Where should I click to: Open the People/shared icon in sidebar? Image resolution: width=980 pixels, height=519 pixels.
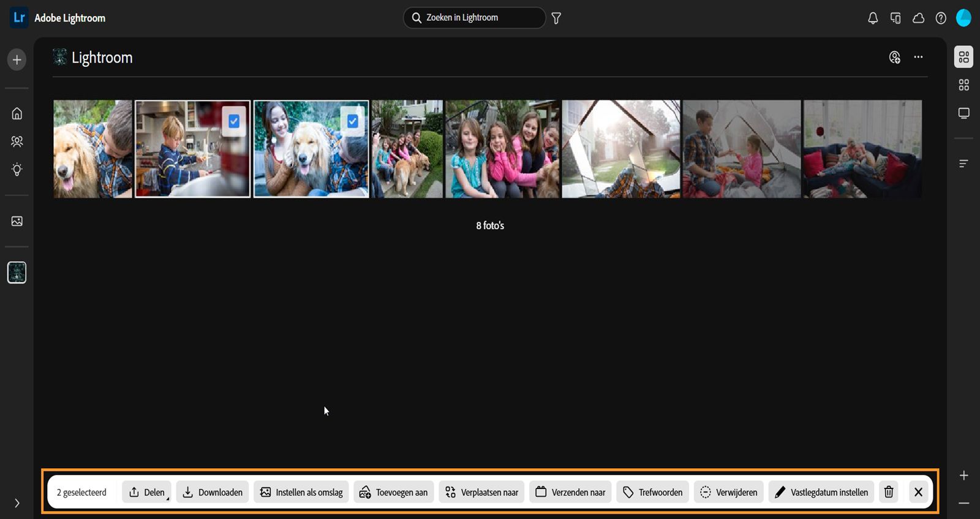click(x=17, y=142)
